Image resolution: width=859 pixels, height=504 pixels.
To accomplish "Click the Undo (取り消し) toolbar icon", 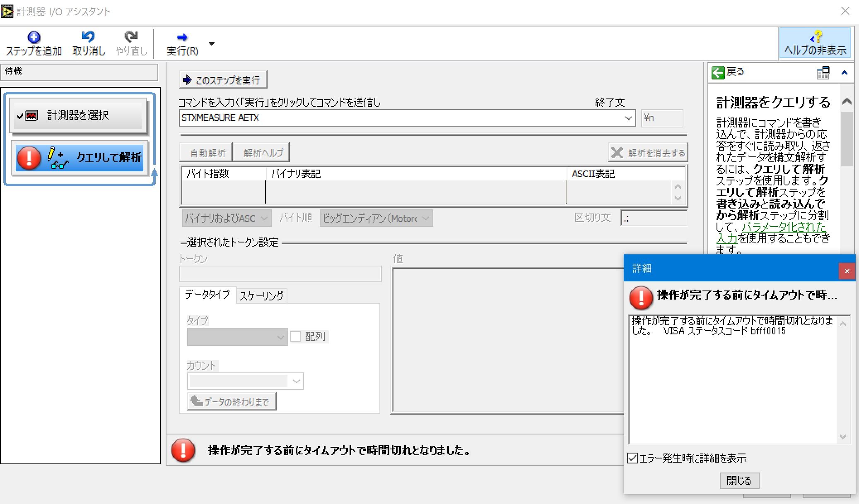I will coord(88,37).
